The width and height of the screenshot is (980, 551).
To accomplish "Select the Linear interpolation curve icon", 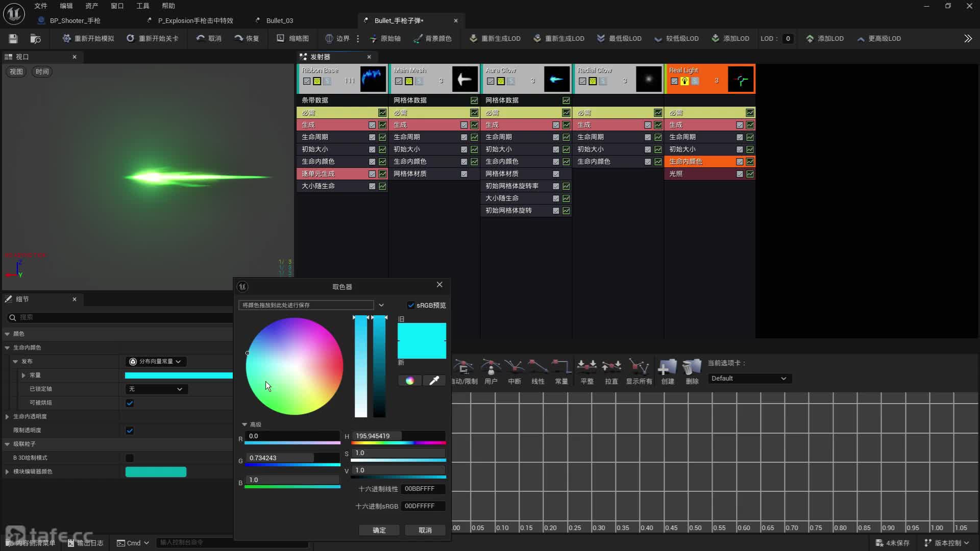I will click(x=537, y=366).
